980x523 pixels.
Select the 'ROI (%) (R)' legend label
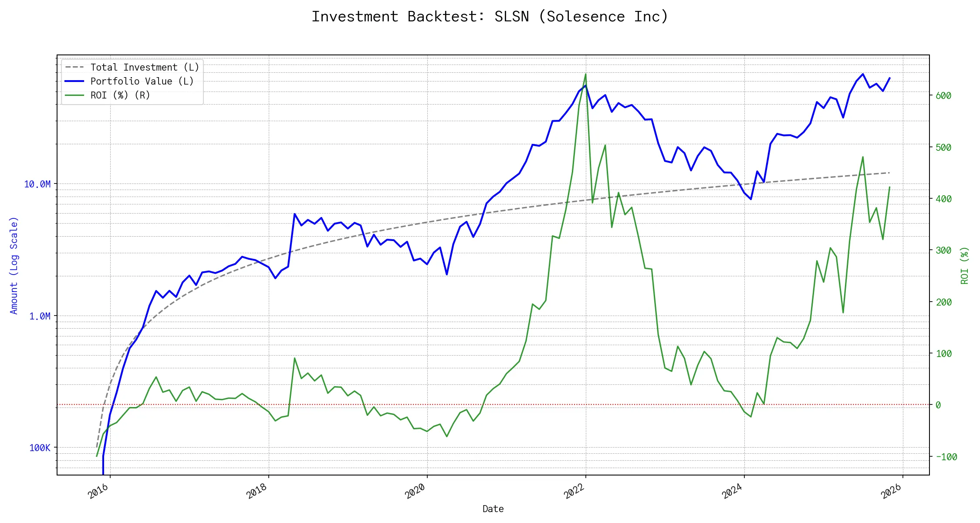120,95
